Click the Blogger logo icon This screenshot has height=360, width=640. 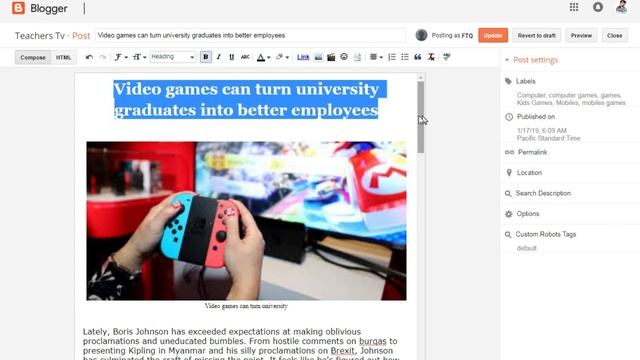point(18,8)
